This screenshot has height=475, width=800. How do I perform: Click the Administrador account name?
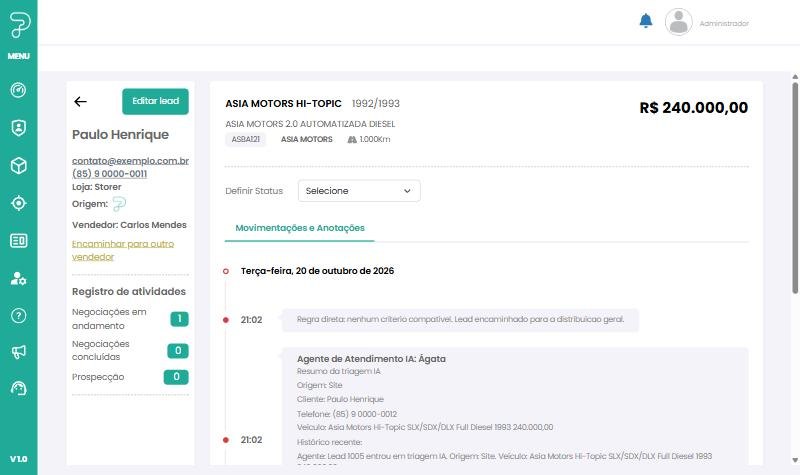pyautogui.click(x=724, y=23)
